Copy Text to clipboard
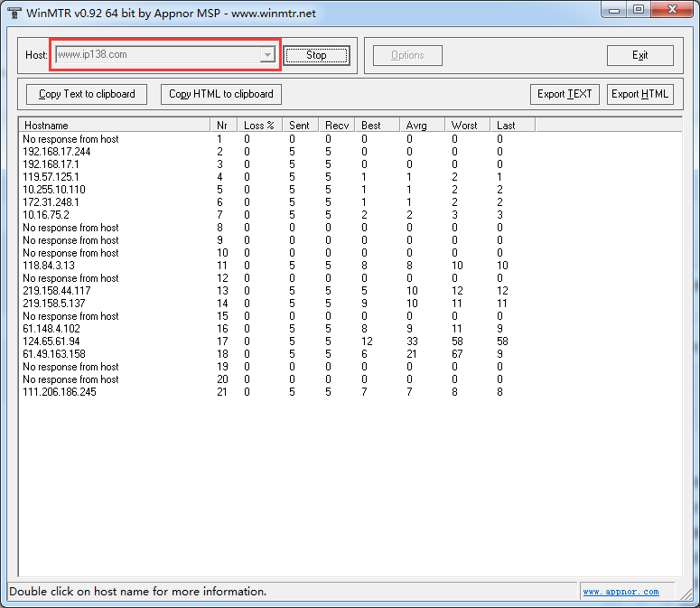The image size is (700, 608). pos(87,94)
